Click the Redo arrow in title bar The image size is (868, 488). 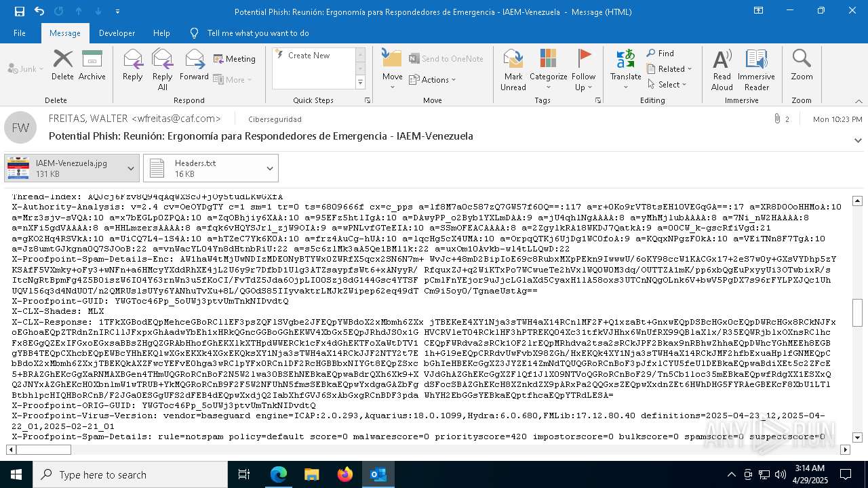pos(58,12)
